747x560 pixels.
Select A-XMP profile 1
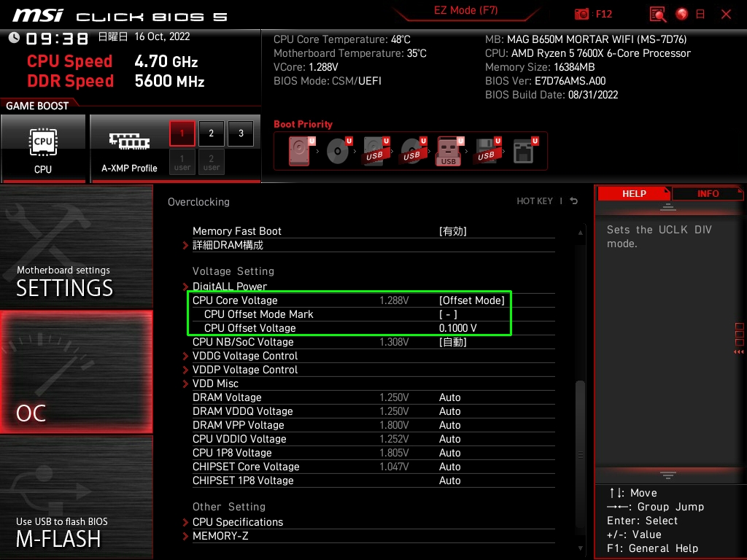[182, 133]
